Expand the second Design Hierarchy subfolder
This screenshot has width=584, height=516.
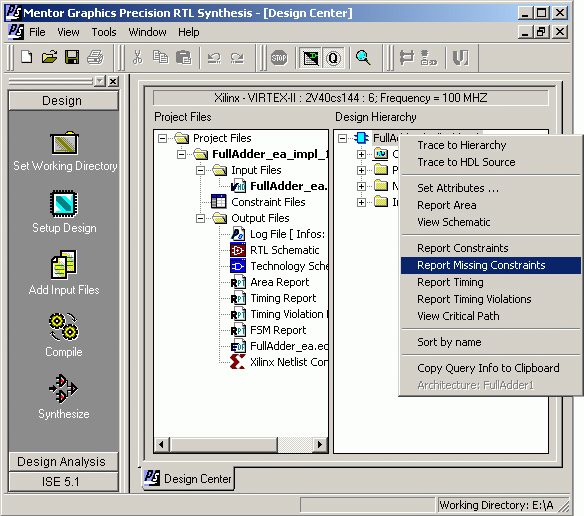click(361, 170)
